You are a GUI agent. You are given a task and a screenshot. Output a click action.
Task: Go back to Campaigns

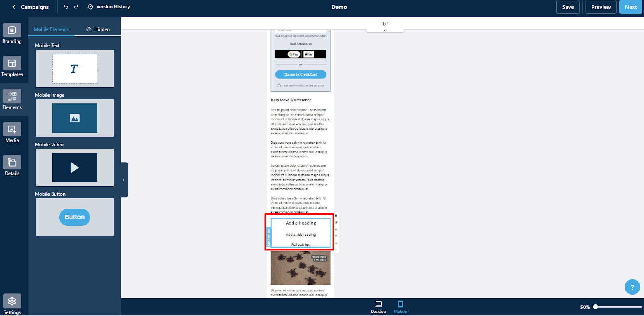(31, 7)
